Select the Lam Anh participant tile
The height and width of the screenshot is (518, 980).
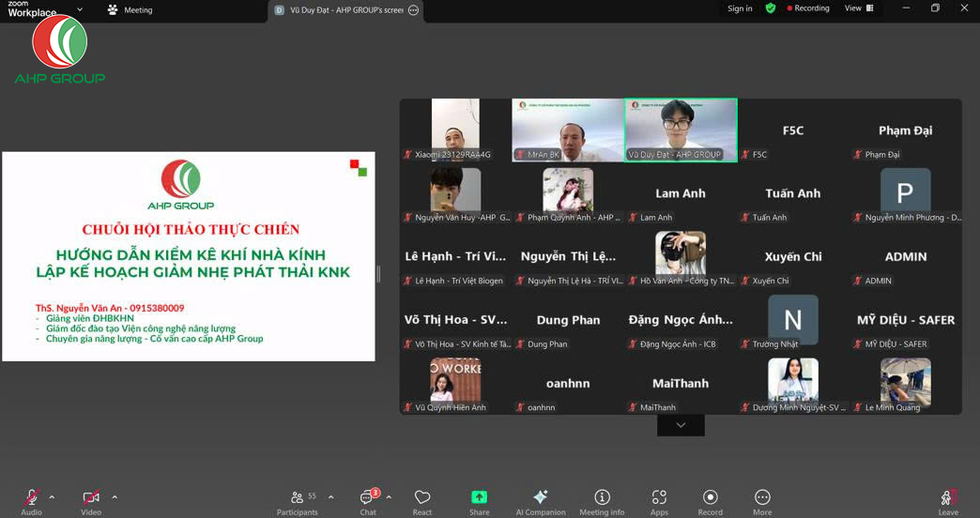681,193
